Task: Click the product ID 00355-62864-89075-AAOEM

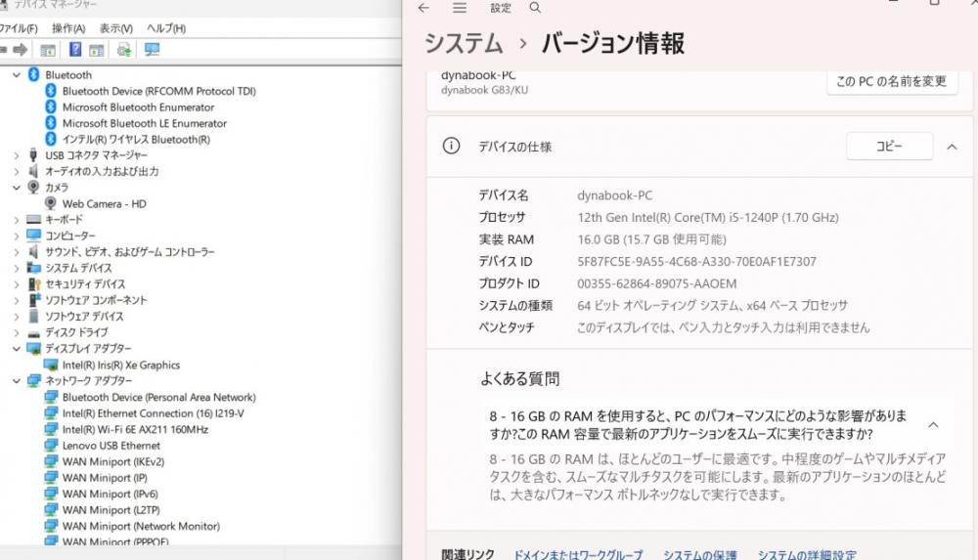Action: tap(657, 283)
